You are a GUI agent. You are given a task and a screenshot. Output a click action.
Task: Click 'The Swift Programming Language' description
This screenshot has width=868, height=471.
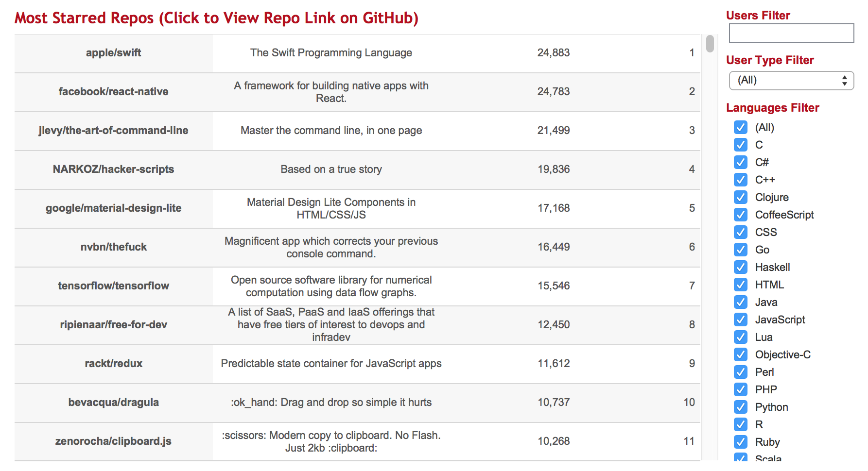(x=331, y=52)
